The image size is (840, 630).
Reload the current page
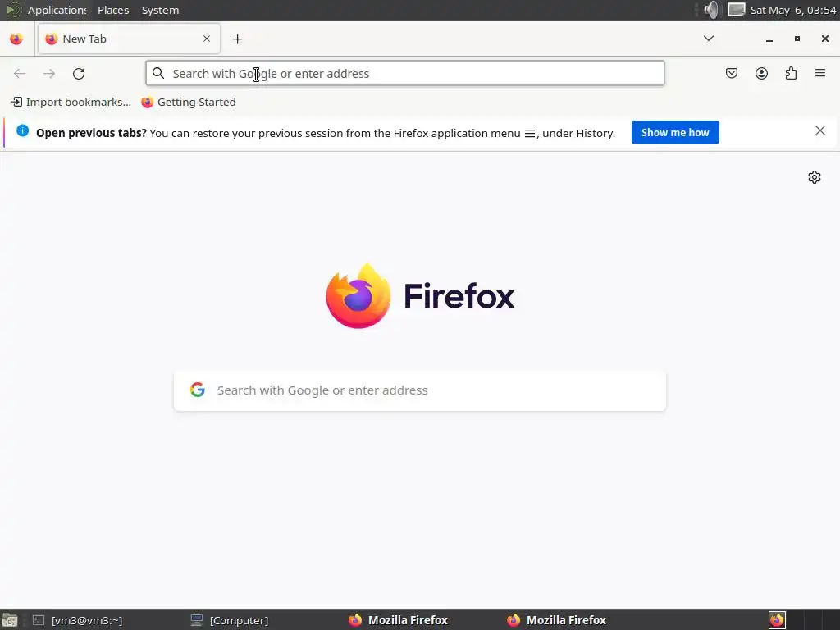pyautogui.click(x=79, y=73)
